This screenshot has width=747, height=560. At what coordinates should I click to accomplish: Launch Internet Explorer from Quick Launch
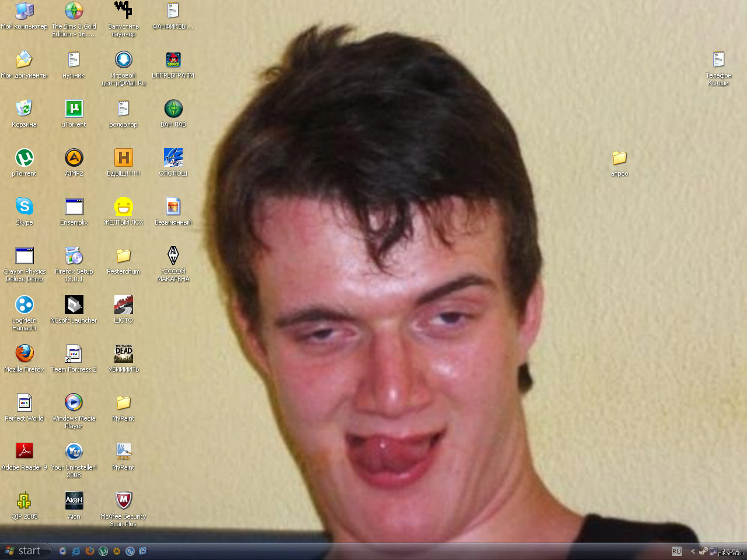[x=76, y=551]
